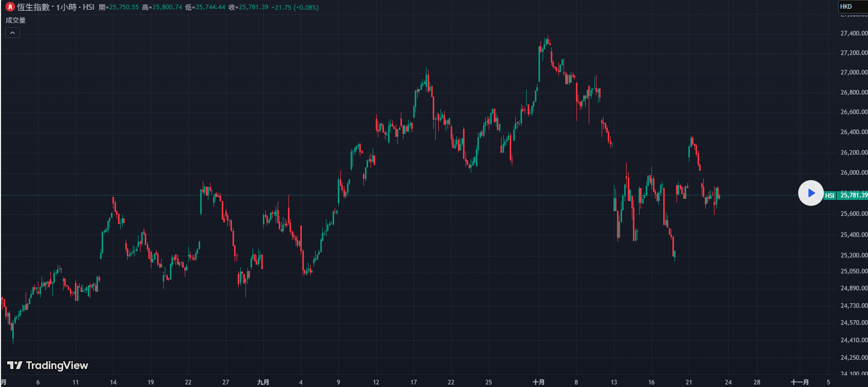Screen dimensions: 868x387
Task: Click the 24,410.00 price scale level
Action: click(x=853, y=340)
